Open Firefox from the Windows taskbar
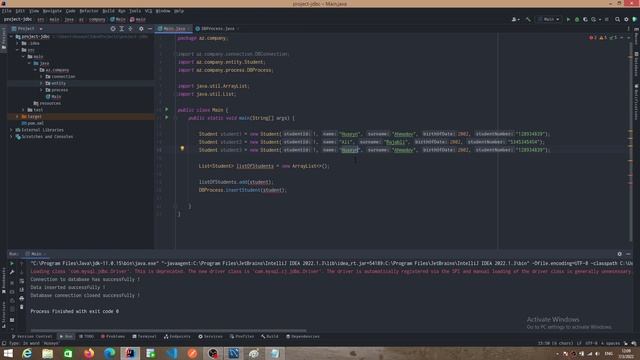The width and height of the screenshot is (640, 360). tap(89, 353)
